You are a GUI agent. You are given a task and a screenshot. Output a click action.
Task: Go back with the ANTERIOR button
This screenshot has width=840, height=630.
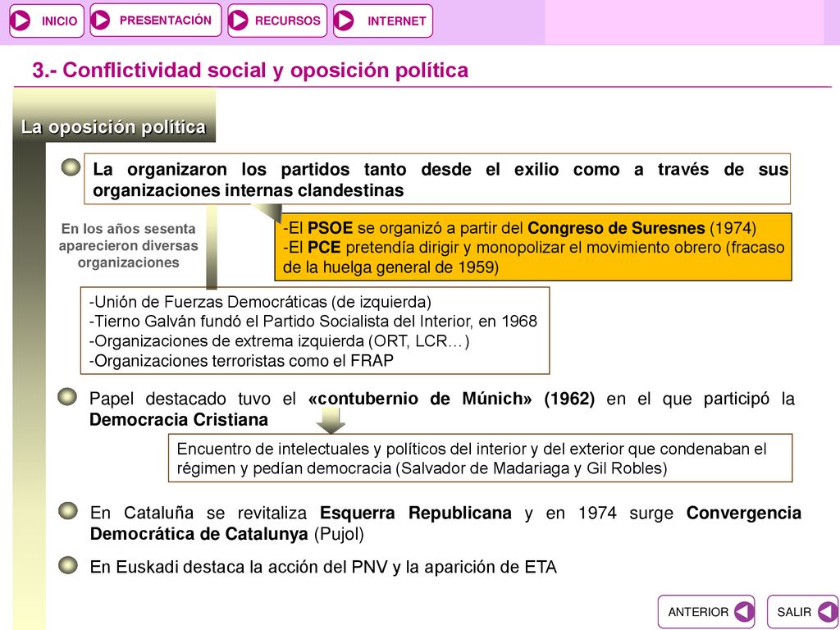706,611
